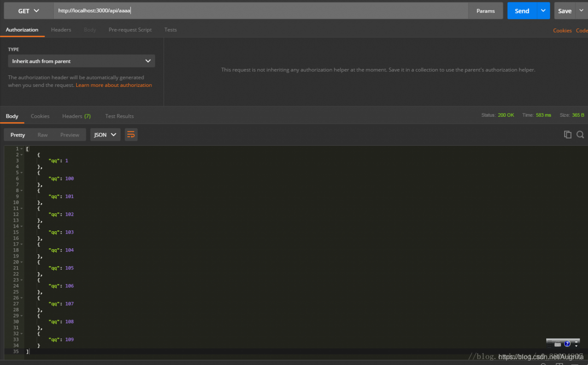Open the Pre-request Script tab
This screenshot has height=365, width=588.
(130, 30)
